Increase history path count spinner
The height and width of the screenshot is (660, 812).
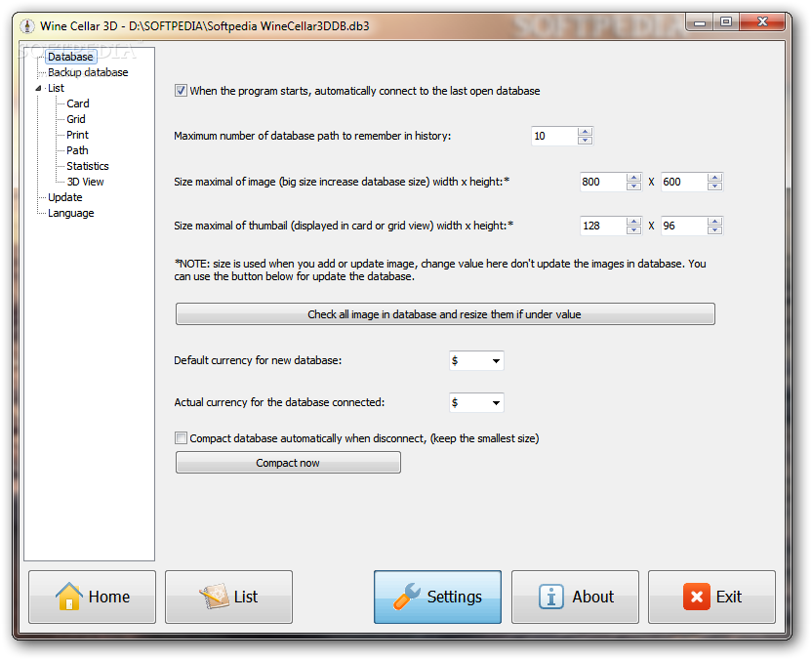pos(585,132)
